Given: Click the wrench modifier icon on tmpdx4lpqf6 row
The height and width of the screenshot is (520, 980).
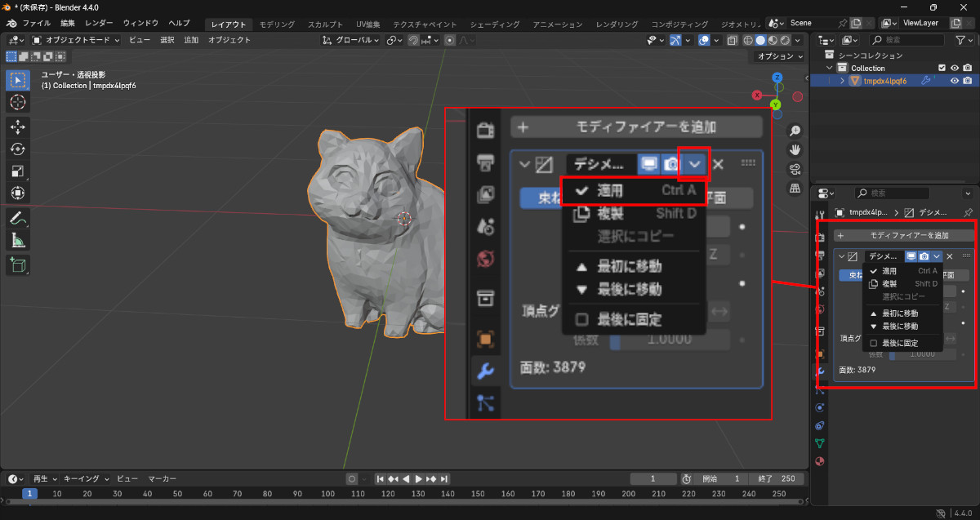Looking at the screenshot, I should pyautogui.click(x=925, y=81).
